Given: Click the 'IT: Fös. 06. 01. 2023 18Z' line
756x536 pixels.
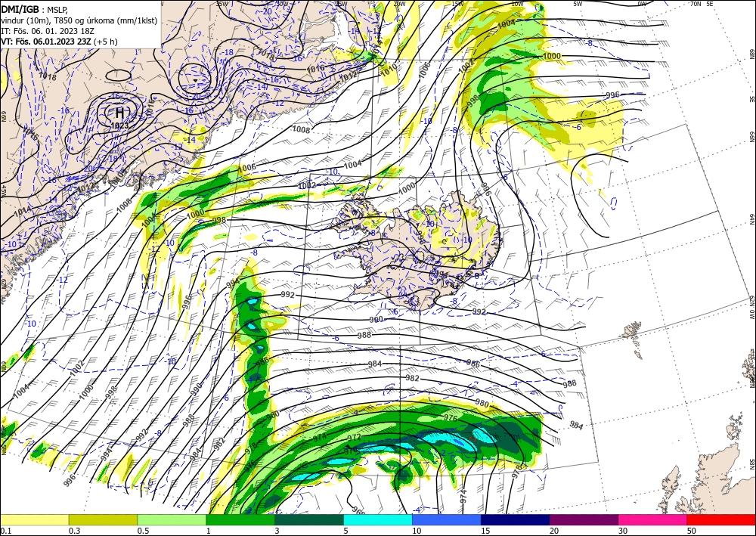Looking at the screenshot, I should tap(48, 31).
